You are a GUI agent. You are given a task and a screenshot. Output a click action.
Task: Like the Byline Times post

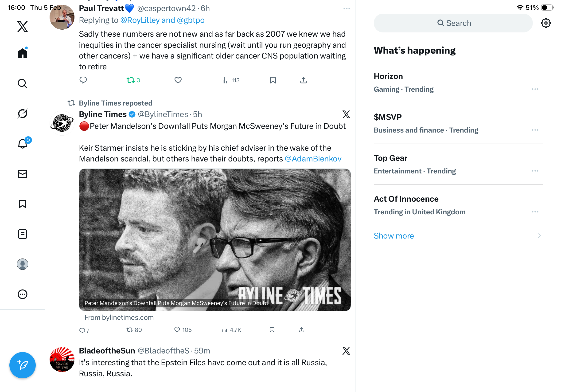[x=177, y=330]
